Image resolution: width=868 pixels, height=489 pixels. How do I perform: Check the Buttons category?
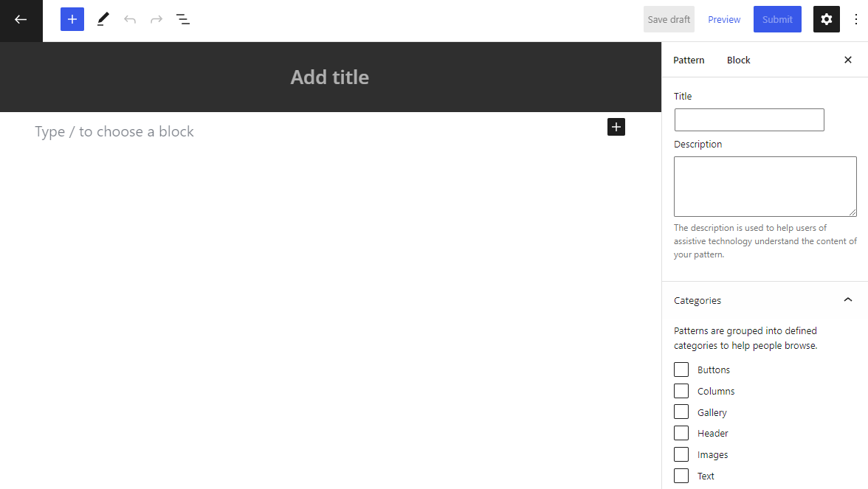pos(681,369)
